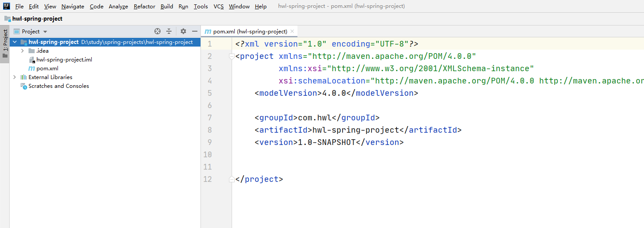Click version value 1.0-SNAPSHOT
This screenshot has width=644, height=228.
point(327,142)
